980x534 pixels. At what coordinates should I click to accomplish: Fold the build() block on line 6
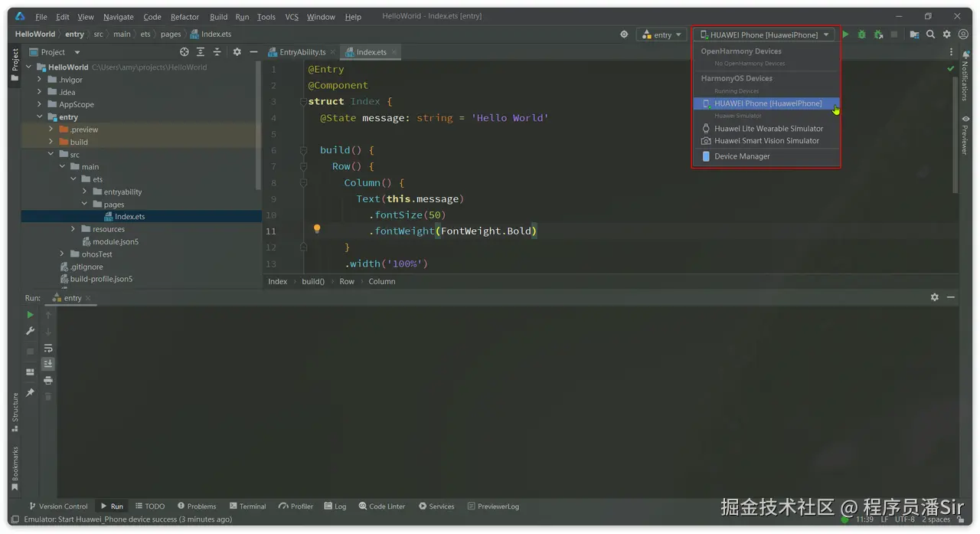point(303,150)
